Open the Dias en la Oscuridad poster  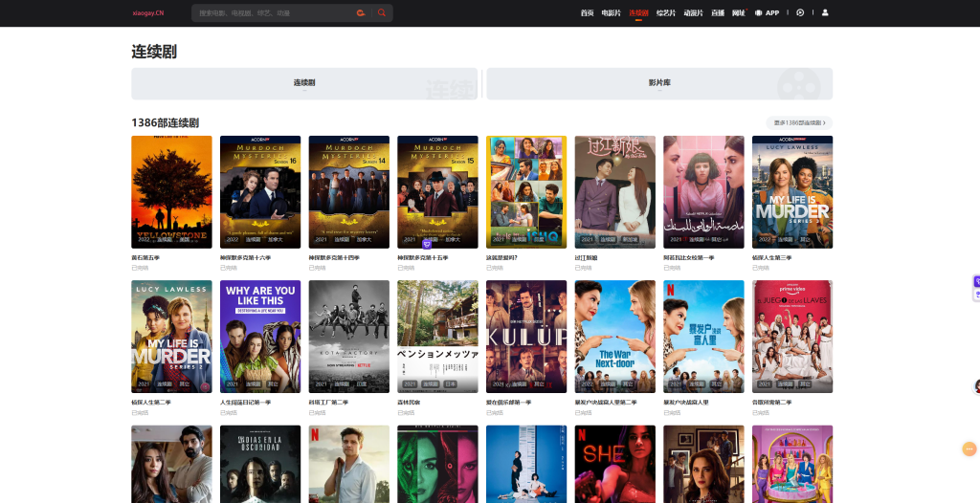point(260,464)
